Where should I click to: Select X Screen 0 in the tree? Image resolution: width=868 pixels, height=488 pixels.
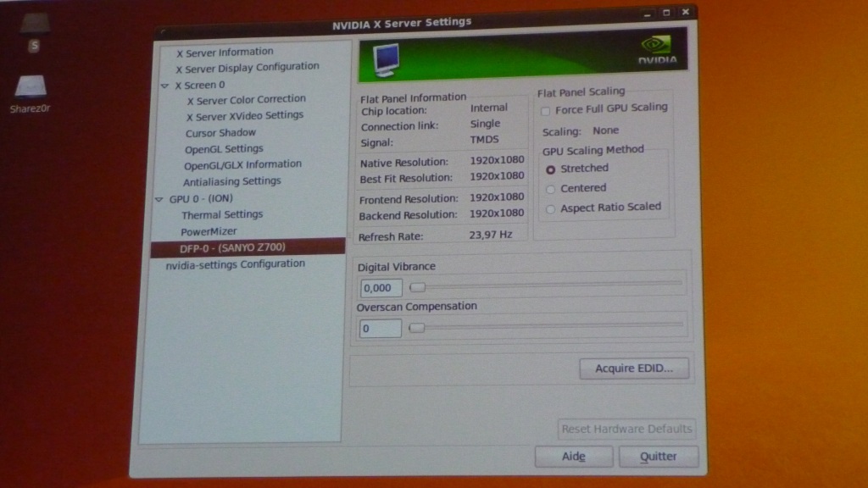(200, 86)
